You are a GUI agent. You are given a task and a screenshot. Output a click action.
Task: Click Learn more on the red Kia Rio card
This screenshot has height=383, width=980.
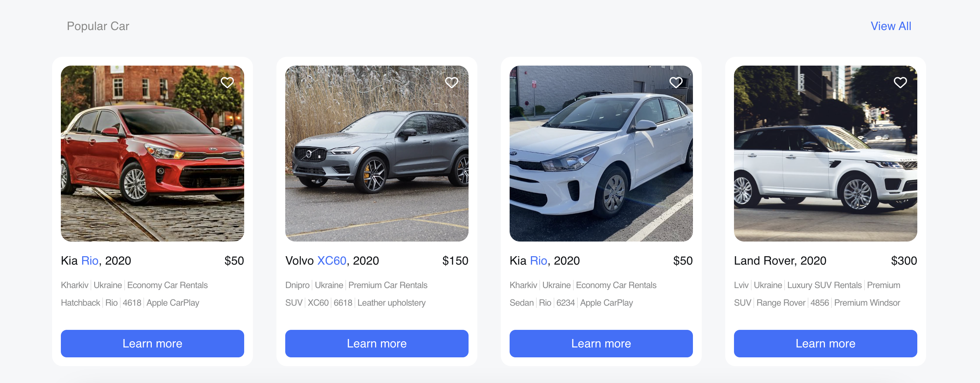[152, 343]
